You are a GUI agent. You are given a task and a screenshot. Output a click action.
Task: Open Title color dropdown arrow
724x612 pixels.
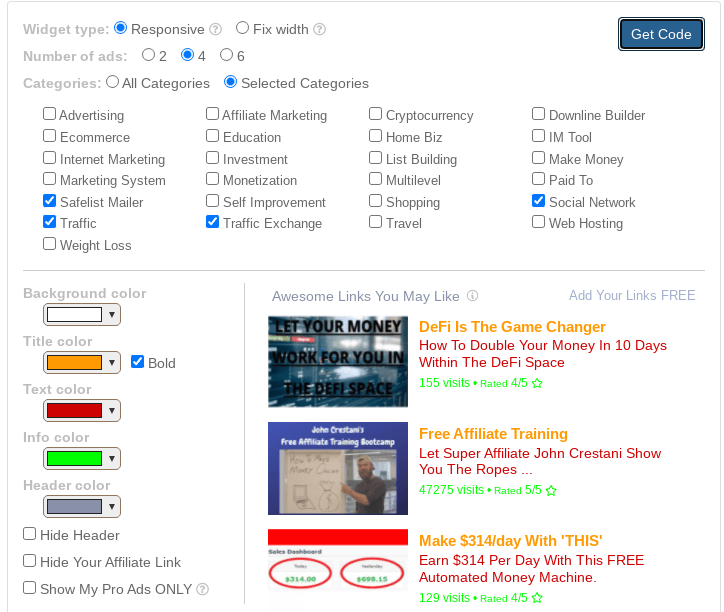pyautogui.click(x=112, y=363)
